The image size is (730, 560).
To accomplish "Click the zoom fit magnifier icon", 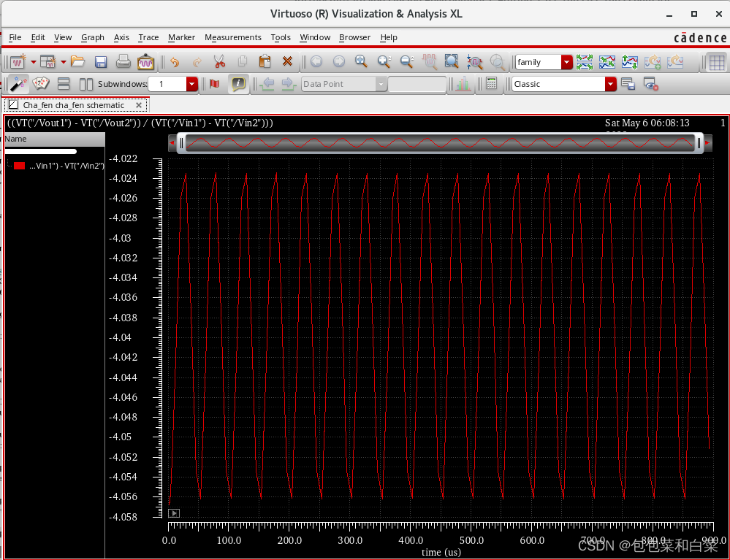I will (361, 61).
